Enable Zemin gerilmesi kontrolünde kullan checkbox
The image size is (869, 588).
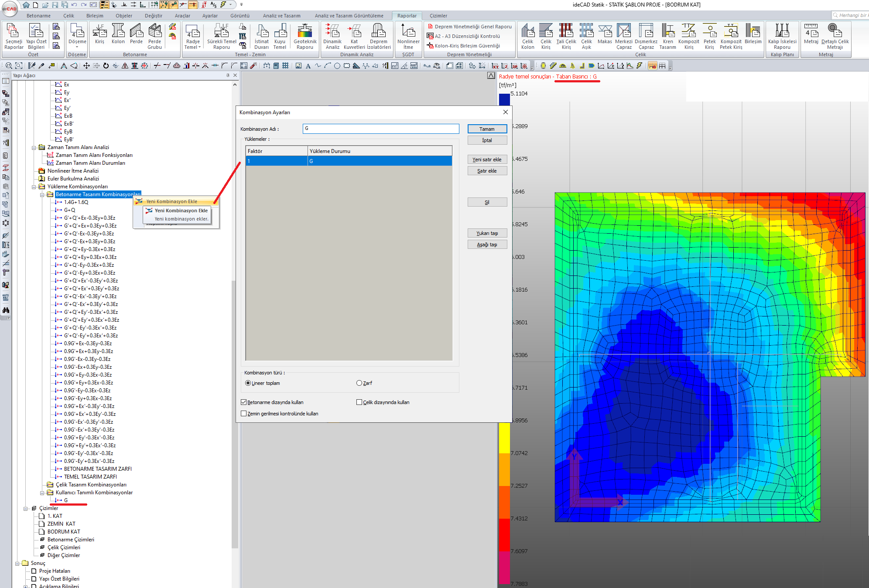pos(244,414)
